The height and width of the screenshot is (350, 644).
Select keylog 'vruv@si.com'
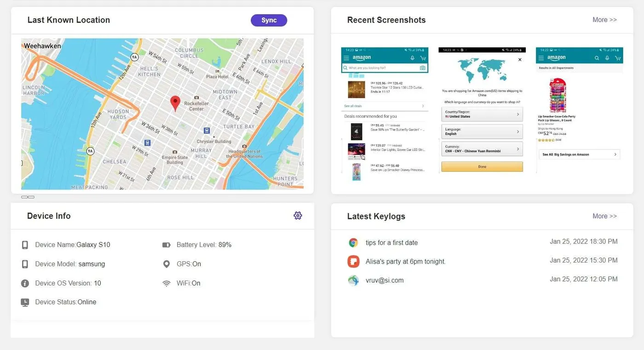click(x=385, y=281)
